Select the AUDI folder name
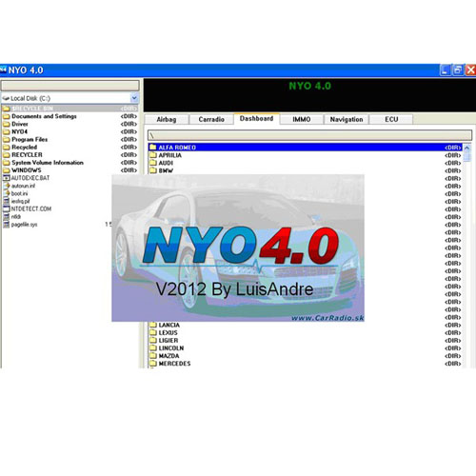Screen dimensions: 476x476 pyautogui.click(x=166, y=163)
